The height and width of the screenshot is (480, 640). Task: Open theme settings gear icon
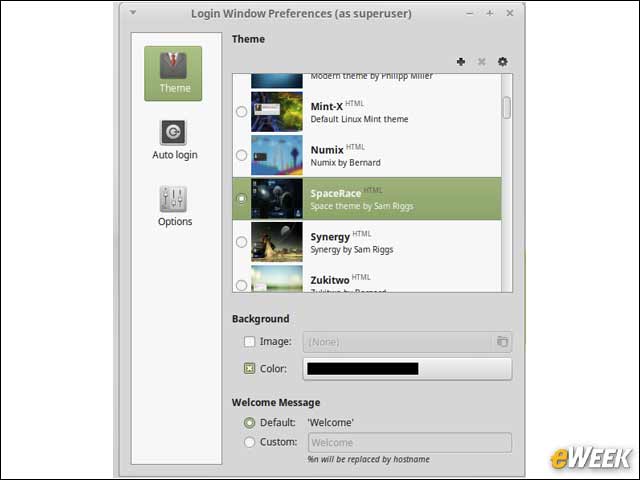click(x=502, y=62)
